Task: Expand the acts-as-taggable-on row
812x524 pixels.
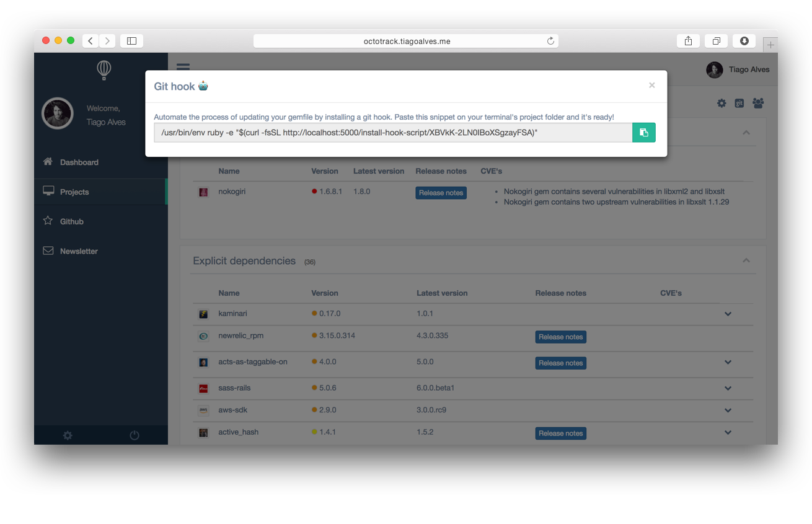Action: click(x=728, y=362)
